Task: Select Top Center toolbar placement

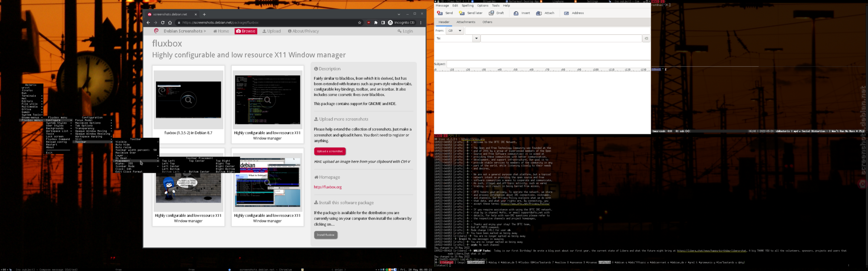Action: click(x=197, y=161)
